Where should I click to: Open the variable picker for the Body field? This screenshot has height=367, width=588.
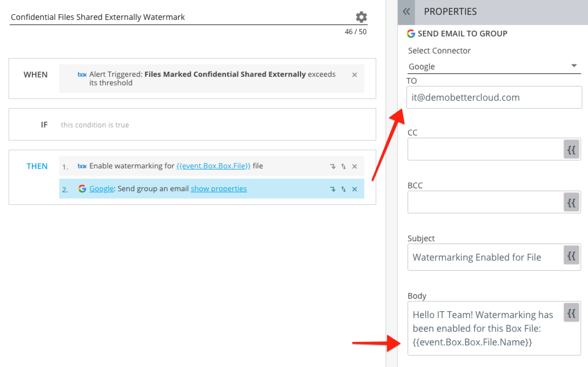[x=571, y=312]
